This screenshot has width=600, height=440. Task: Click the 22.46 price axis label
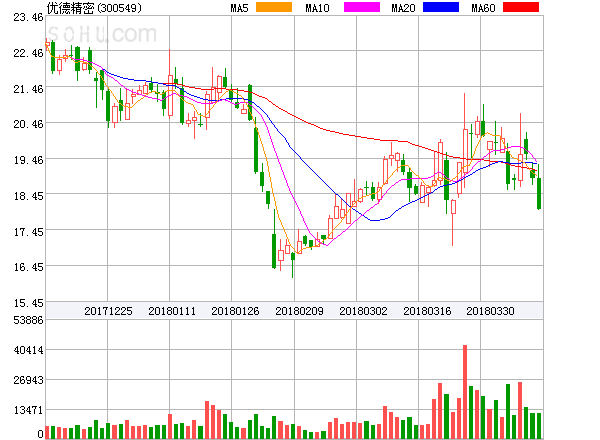tap(28, 53)
